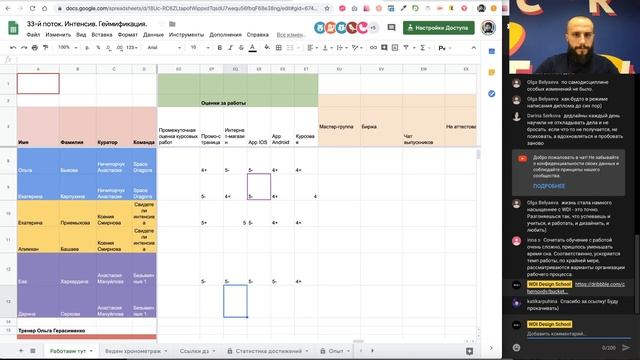Click the Добавить комментарий chat field
Viewport: 640px width, 360px height.
[578, 334]
